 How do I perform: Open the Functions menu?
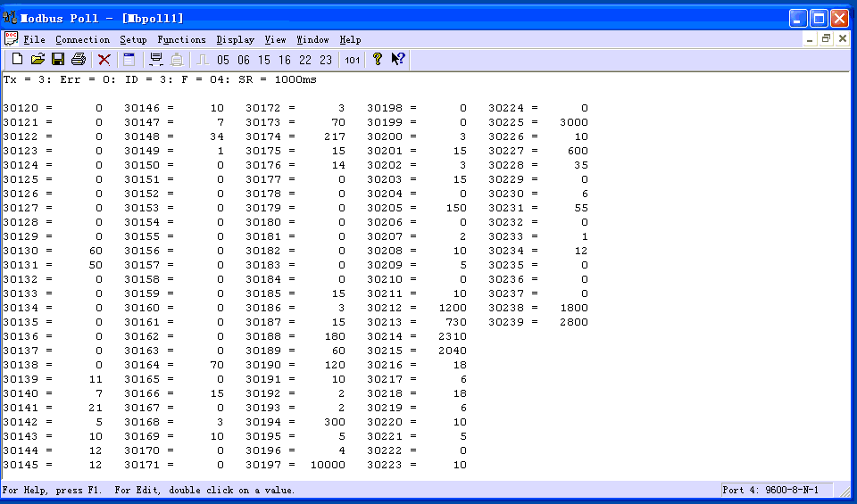coord(181,39)
